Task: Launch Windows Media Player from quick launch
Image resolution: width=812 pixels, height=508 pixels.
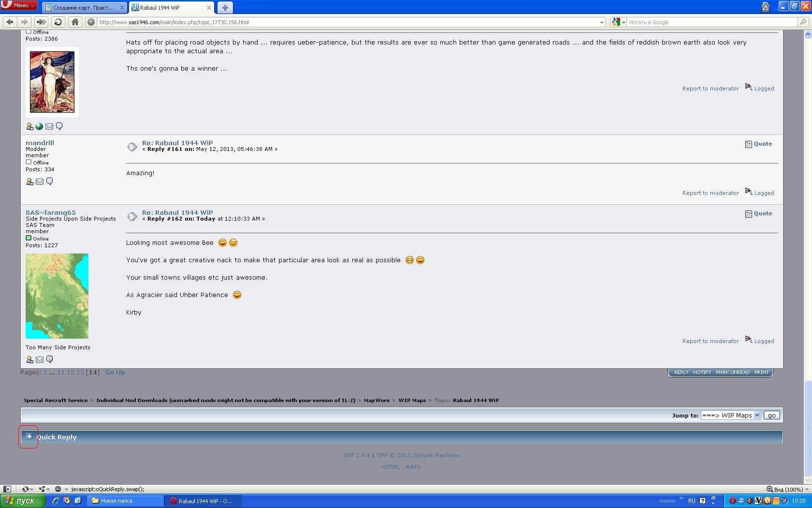Action: (67, 501)
